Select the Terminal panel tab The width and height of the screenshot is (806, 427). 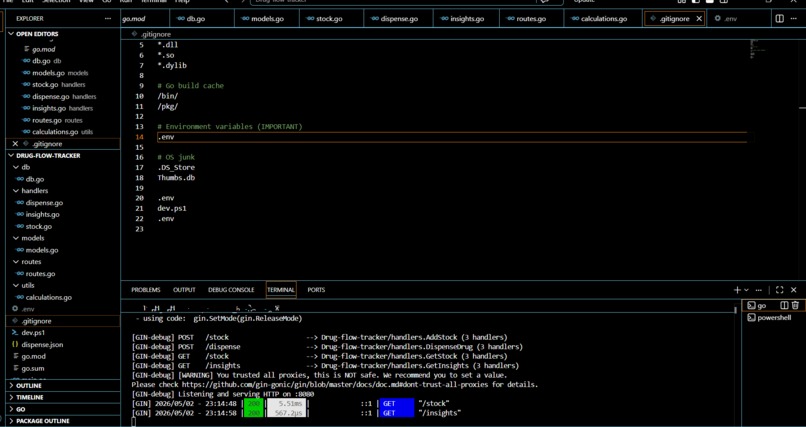(281, 290)
